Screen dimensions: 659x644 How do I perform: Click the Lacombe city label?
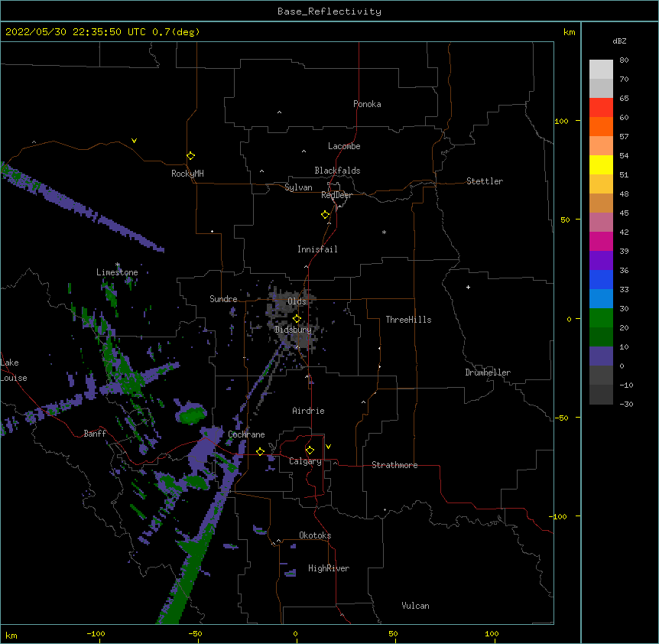pyautogui.click(x=344, y=146)
